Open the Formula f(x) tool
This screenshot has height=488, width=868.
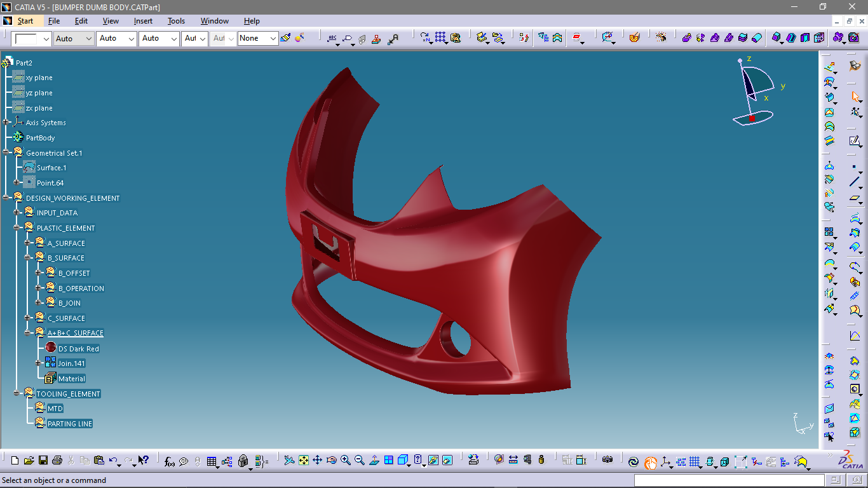pos(169,461)
